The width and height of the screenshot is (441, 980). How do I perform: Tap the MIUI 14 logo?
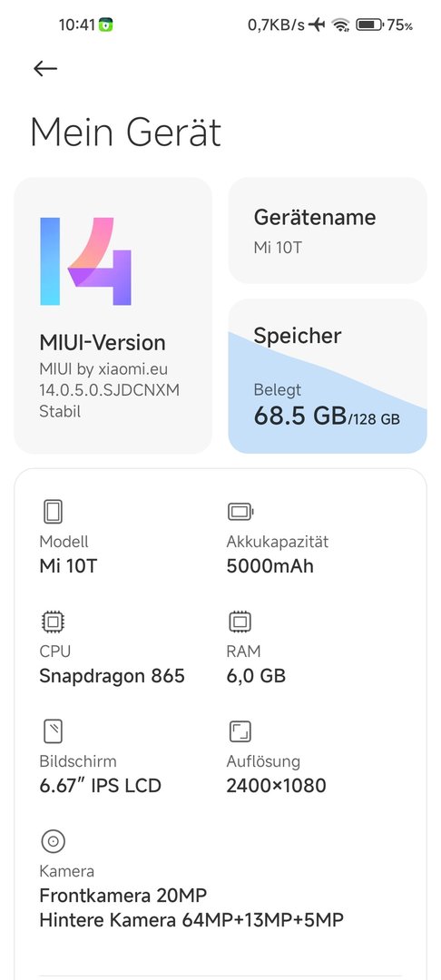[86, 261]
